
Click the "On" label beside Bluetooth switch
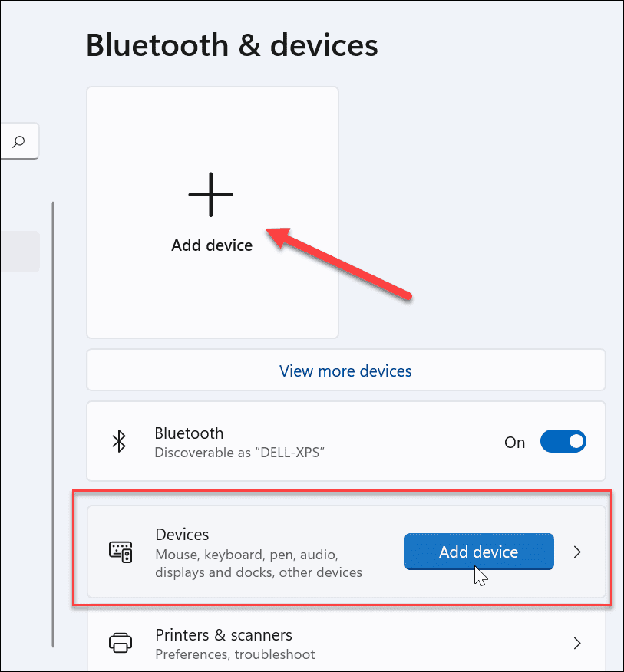(x=514, y=442)
